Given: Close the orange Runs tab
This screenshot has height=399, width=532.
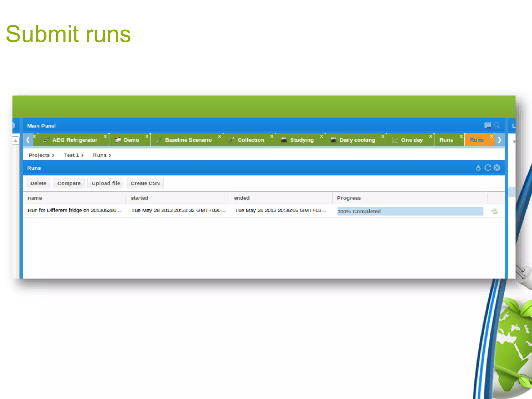Looking at the screenshot, I should pyautogui.click(x=491, y=136).
